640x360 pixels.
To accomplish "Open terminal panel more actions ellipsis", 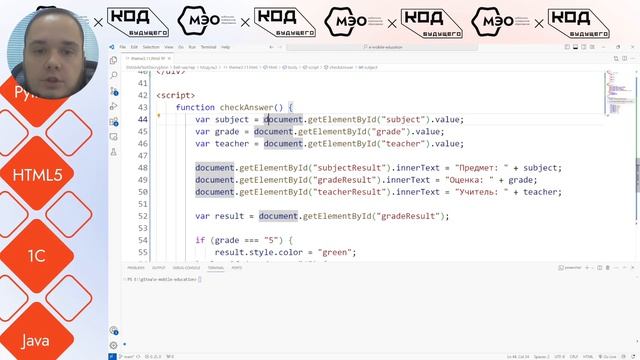I will pos(616,268).
